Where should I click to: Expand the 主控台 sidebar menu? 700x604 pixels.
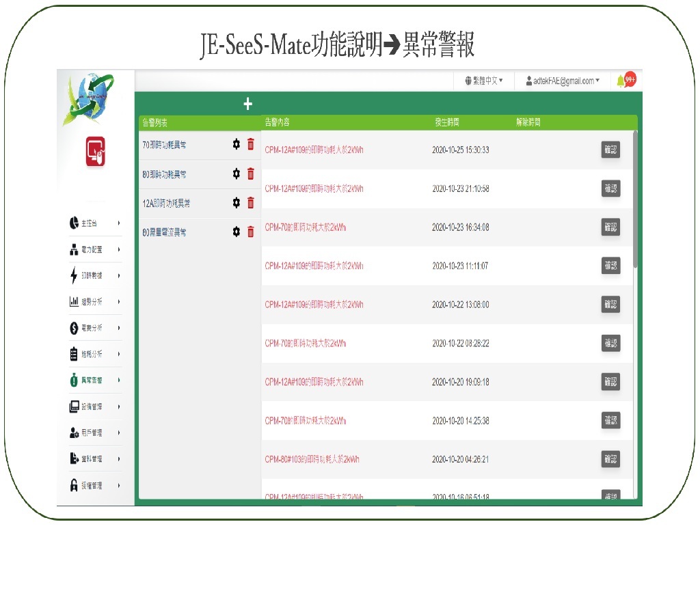pos(96,223)
